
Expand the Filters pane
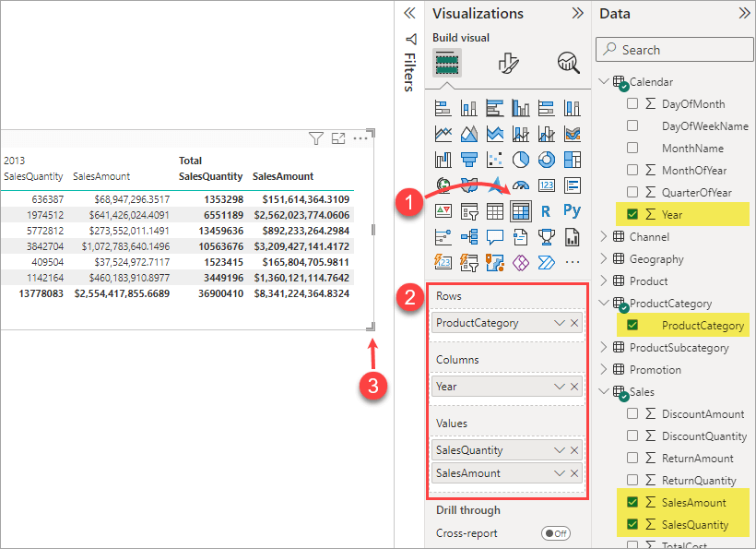pos(409,13)
